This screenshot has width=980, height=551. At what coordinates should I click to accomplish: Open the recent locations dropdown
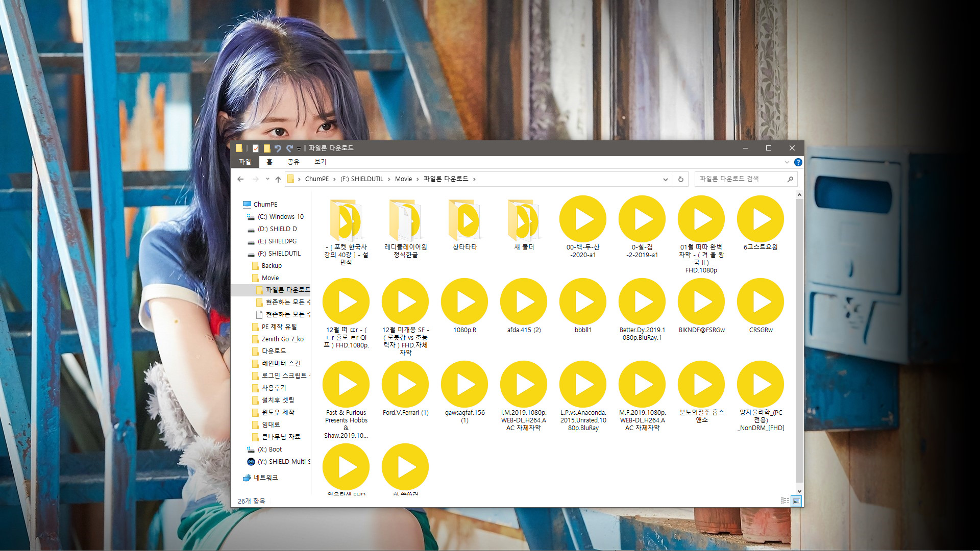coord(267,179)
